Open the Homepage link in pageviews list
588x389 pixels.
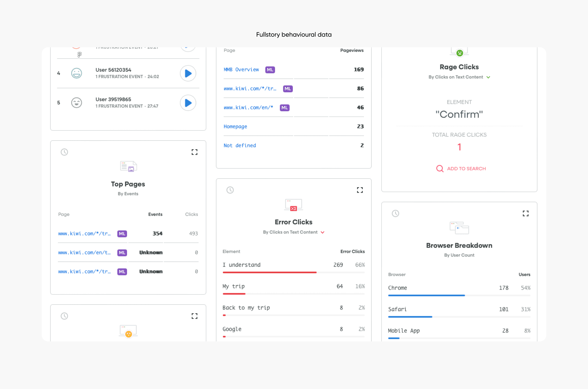pyautogui.click(x=235, y=127)
